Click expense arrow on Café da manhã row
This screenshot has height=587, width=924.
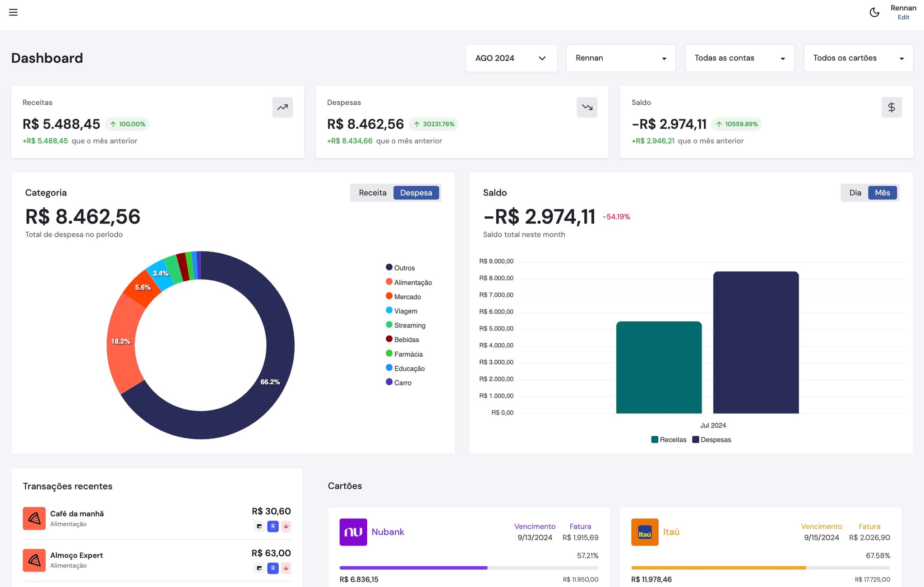[286, 526]
